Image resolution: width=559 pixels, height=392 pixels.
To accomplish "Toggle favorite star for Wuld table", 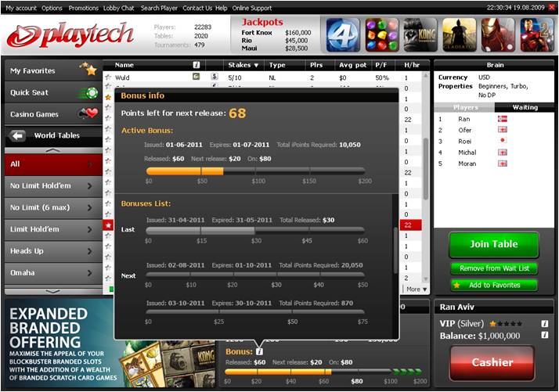I will coord(108,77).
